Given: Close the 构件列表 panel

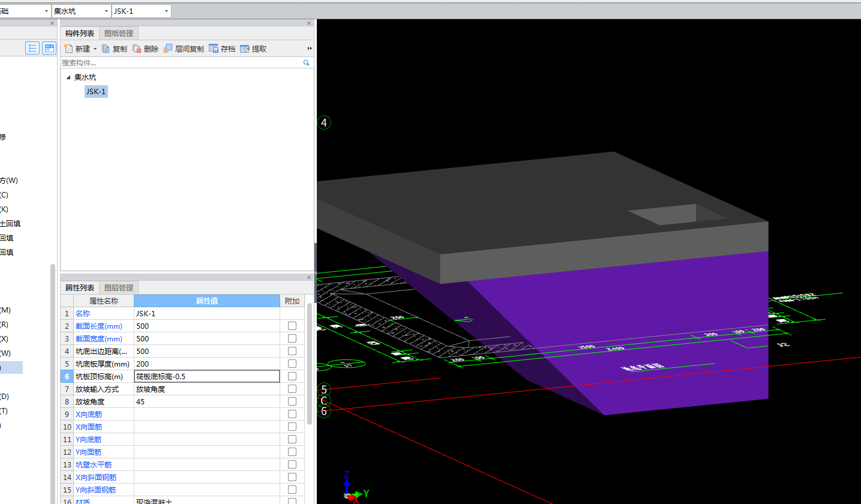Looking at the screenshot, I should tap(309, 23).
